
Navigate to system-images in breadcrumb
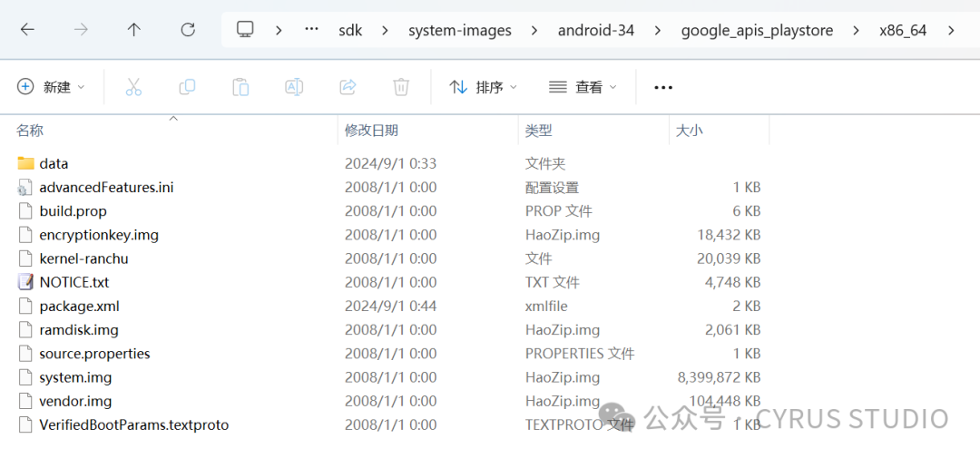[460, 30]
